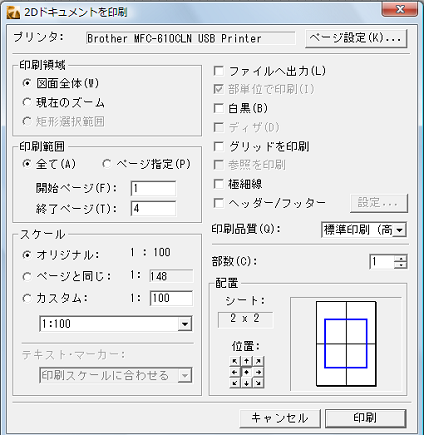This screenshot has height=435, width=424.
Task: Increase 部数 with up spinner arrow
Action: point(400,258)
